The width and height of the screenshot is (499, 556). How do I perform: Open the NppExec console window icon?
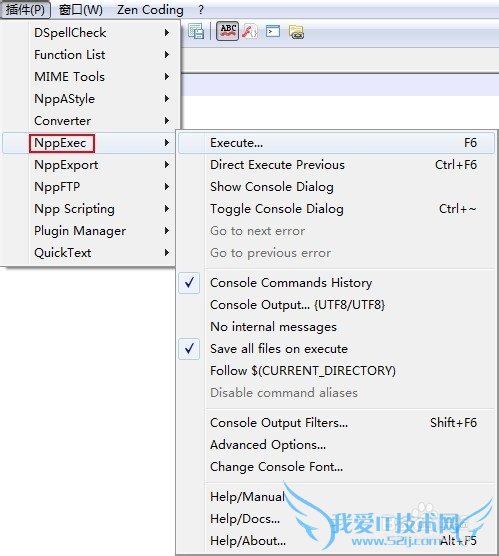(x=273, y=32)
